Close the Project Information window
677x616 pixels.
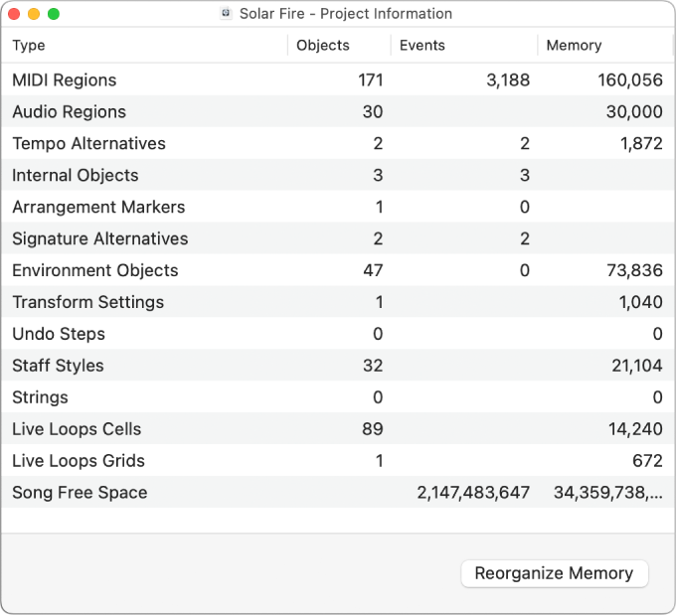point(14,14)
